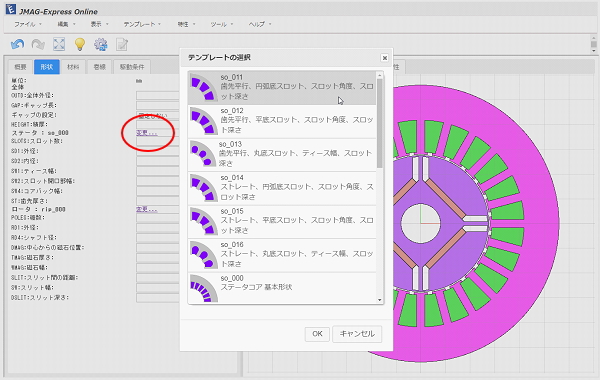Click the TMAG magnet thickness field
Screen dimensions: 600x380
tap(158, 258)
